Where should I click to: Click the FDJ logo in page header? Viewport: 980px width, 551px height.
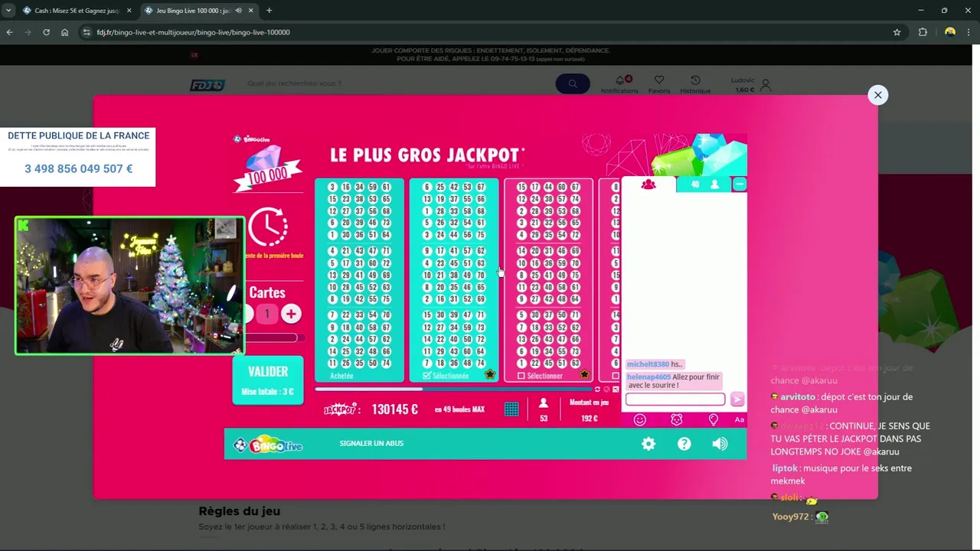[207, 85]
